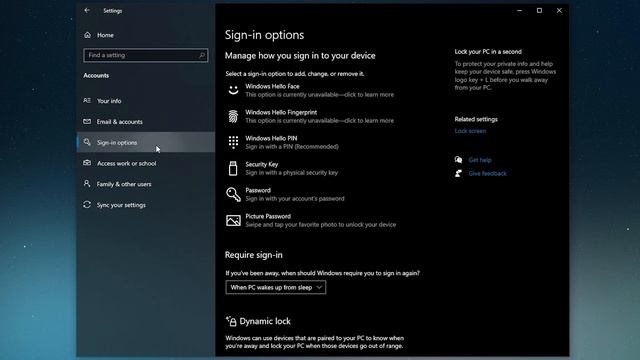Click the Windows Hello Face smiley icon

[x=233, y=90]
